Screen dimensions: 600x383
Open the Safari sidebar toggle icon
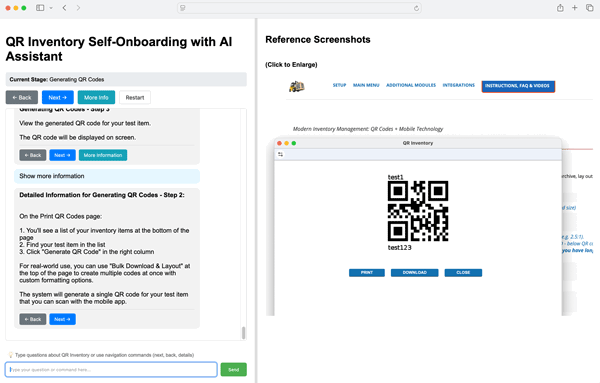[40, 8]
